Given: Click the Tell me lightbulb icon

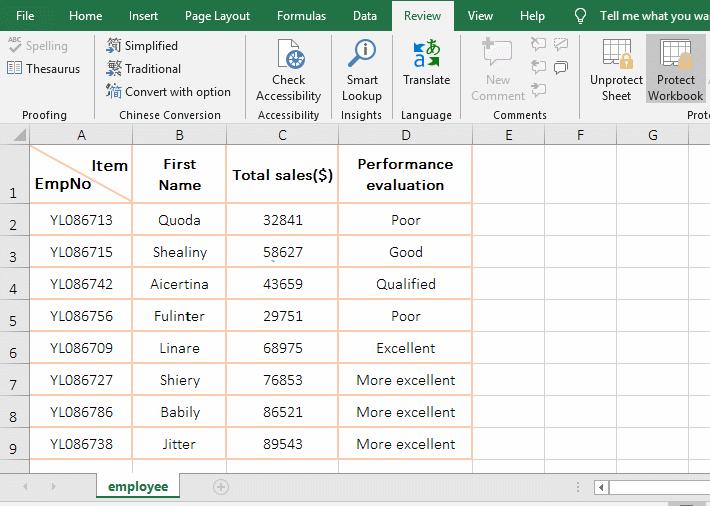Looking at the screenshot, I should click(580, 16).
